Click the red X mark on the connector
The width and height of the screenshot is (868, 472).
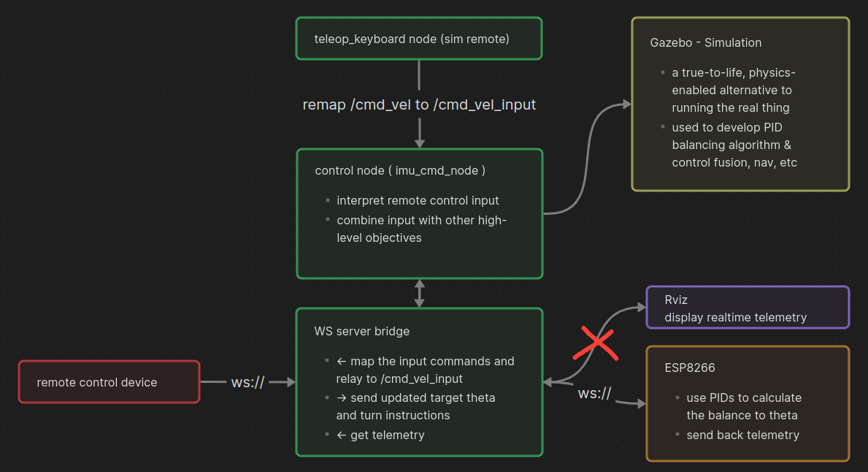(x=596, y=343)
